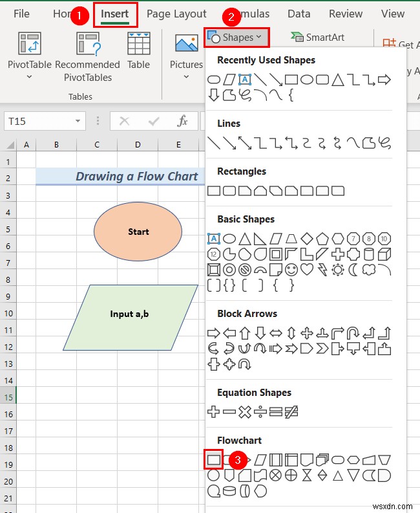420x513 pixels.
Task: Choose Trapezoid in Basic Shapes
Action: click(x=291, y=239)
